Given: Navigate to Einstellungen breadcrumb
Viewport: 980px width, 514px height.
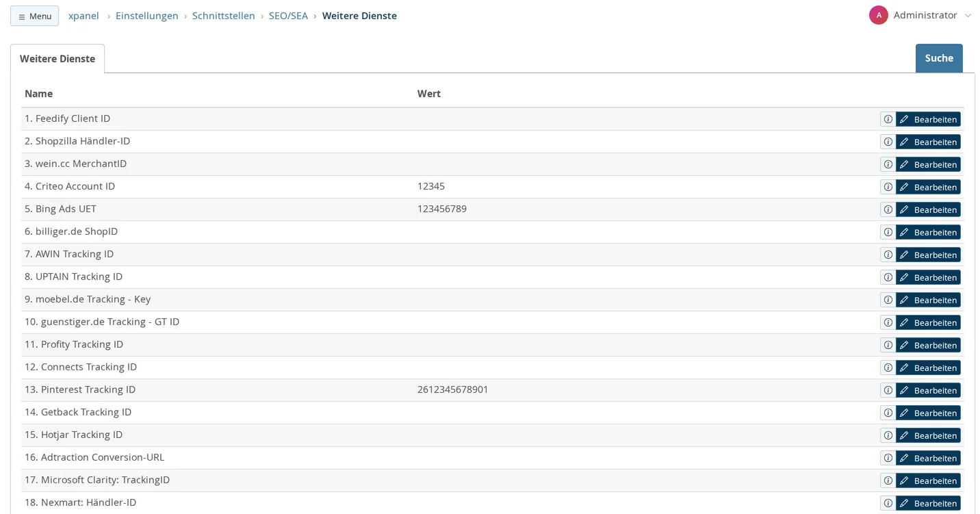Looking at the screenshot, I should pos(147,16).
